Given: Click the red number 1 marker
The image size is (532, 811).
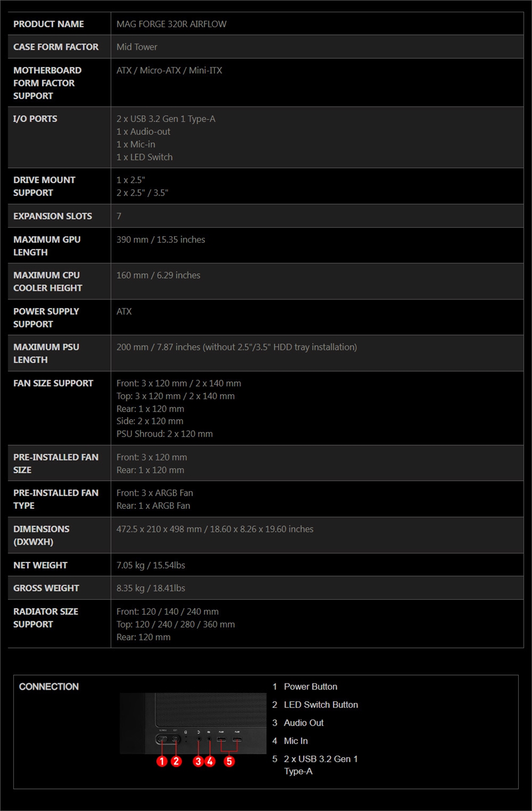Looking at the screenshot, I should point(162,761).
